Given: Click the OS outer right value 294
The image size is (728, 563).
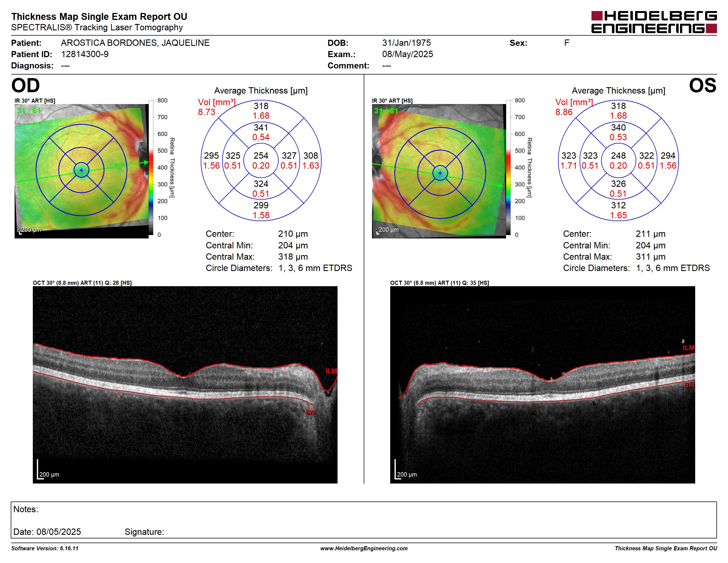Looking at the screenshot, I should pos(668,156).
